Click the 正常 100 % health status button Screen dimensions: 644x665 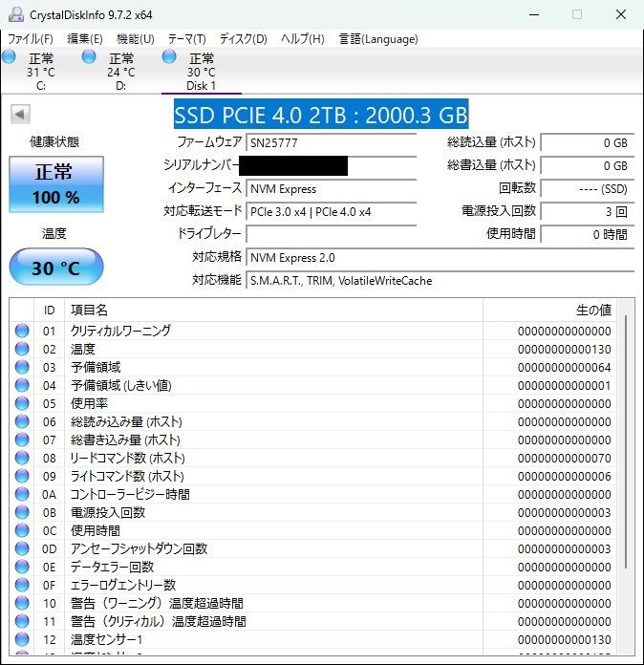click(x=56, y=185)
